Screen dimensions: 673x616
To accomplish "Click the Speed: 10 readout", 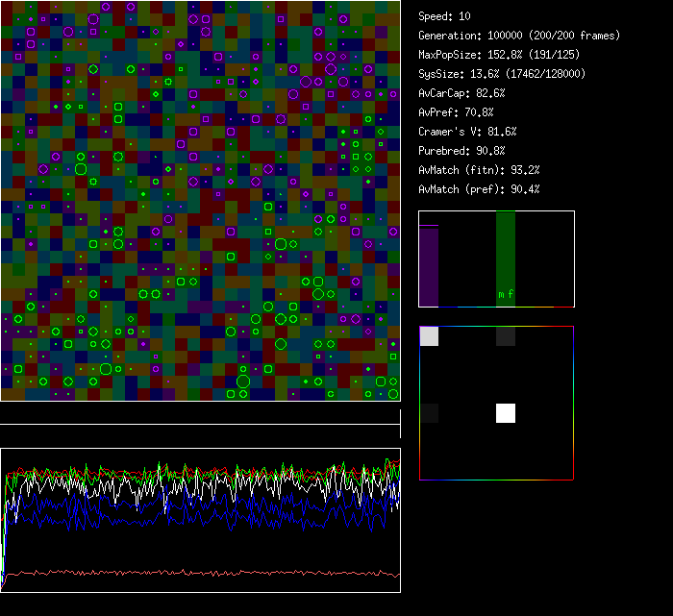I will pyautogui.click(x=444, y=16).
